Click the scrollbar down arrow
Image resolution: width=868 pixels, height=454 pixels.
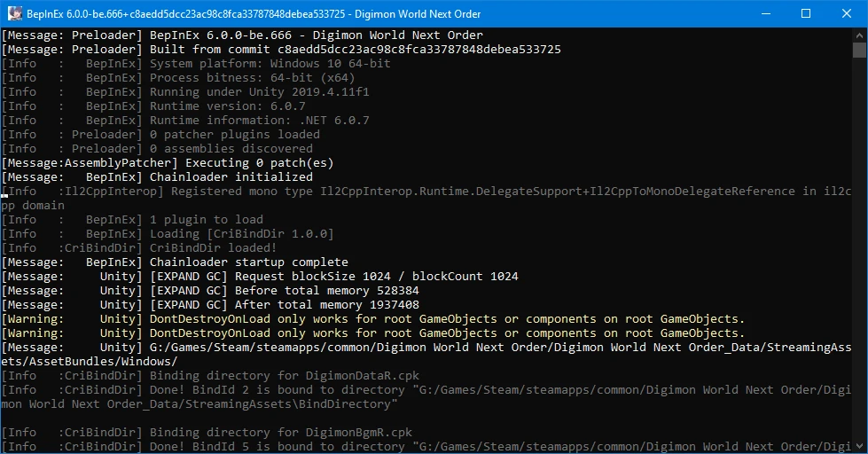pos(859,446)
